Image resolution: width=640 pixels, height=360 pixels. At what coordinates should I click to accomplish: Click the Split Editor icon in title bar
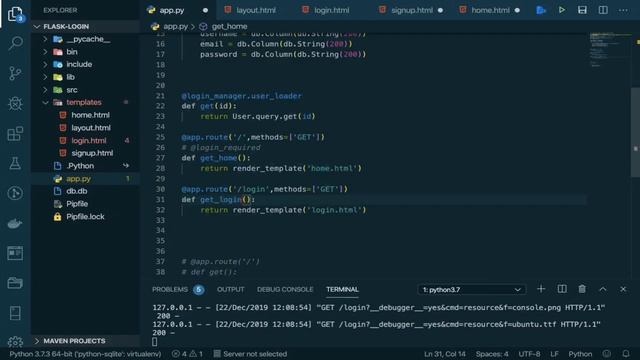coord(603,10)
